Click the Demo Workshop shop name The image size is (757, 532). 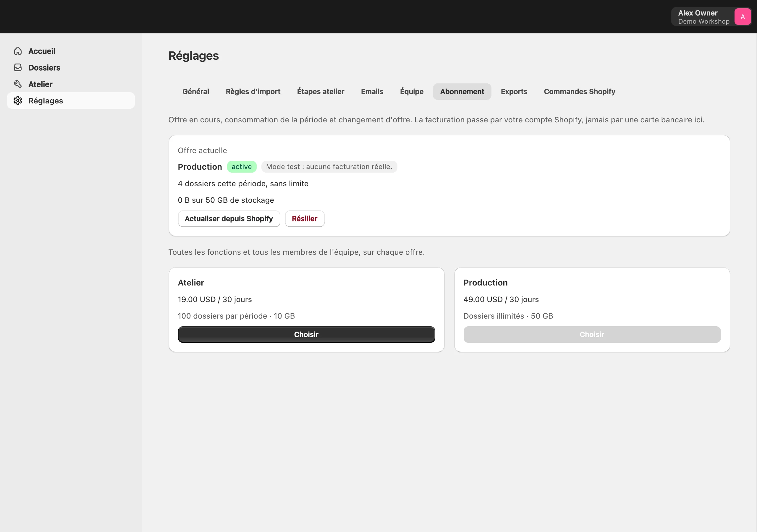(x=703, y=21)
